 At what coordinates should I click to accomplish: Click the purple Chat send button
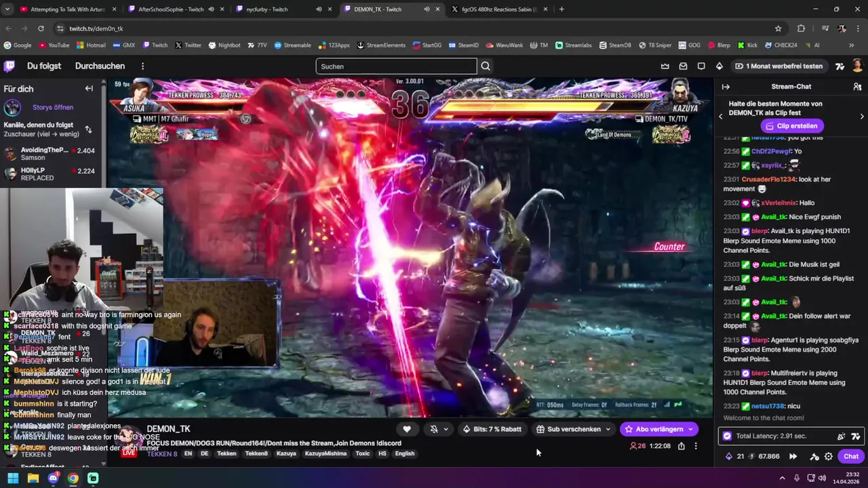click(851, 456)
